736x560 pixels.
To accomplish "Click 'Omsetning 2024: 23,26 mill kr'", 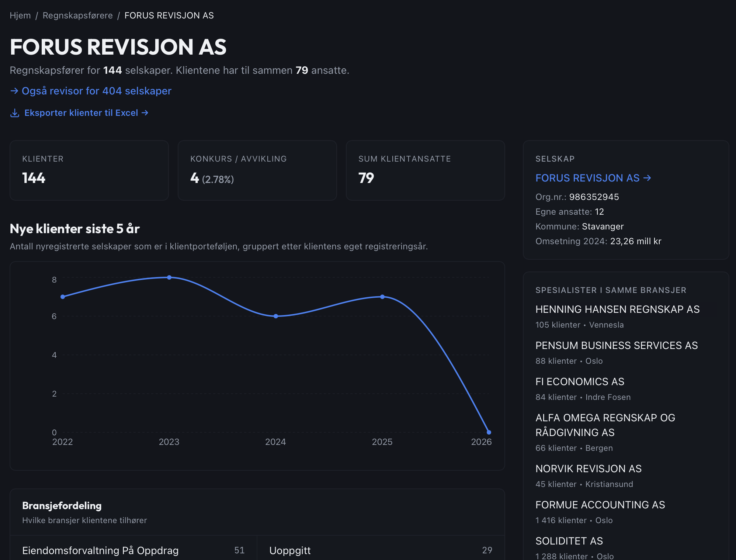I will [598, 241].
